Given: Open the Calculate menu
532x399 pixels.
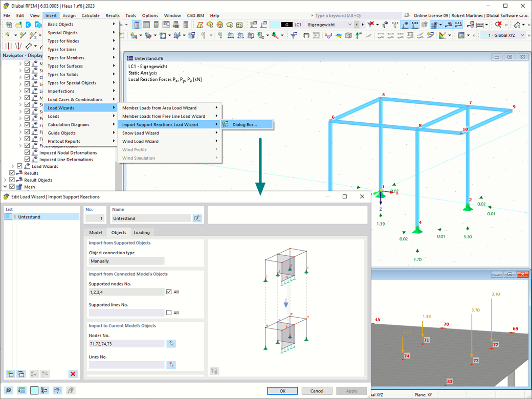Looking at the screenshot, I should point(91,16).
